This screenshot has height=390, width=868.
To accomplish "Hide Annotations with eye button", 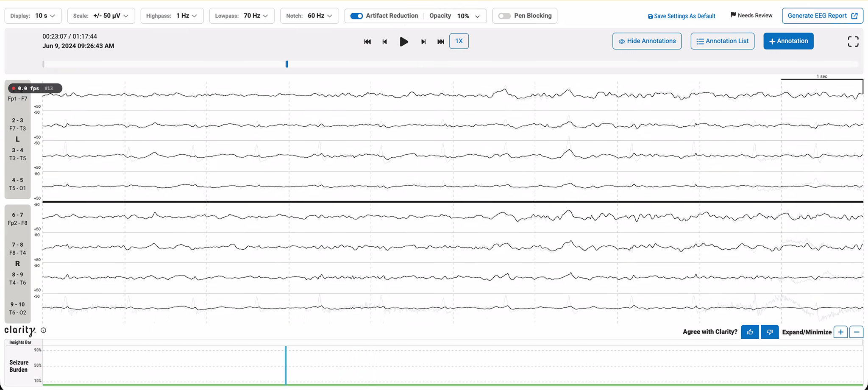I will [x=647, y=41].
